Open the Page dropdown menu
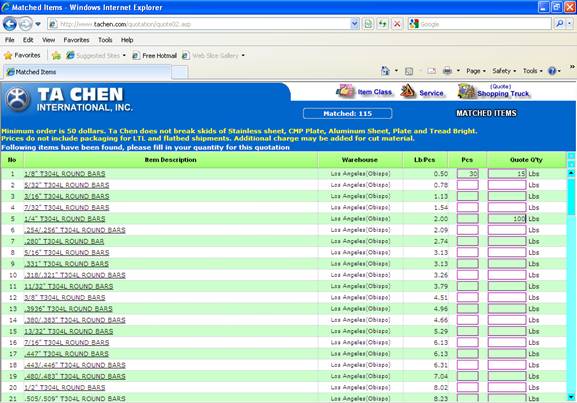This screenshot has width=577, height=403. (475, 71)
